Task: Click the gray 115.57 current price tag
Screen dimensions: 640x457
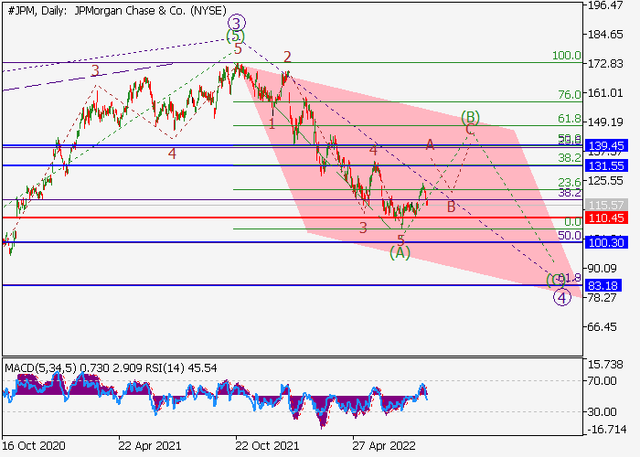Action: [x=610, y=204]
